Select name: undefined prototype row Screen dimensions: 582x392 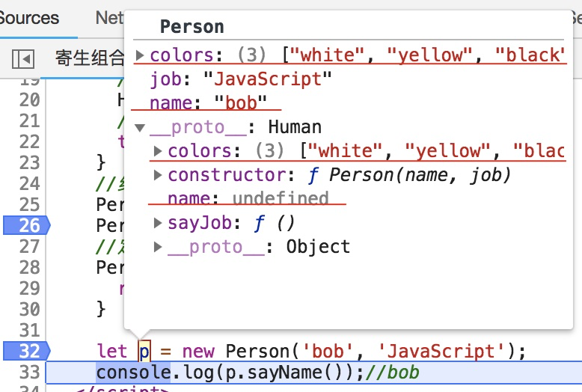pyautogui.click(x=248, y=198)
